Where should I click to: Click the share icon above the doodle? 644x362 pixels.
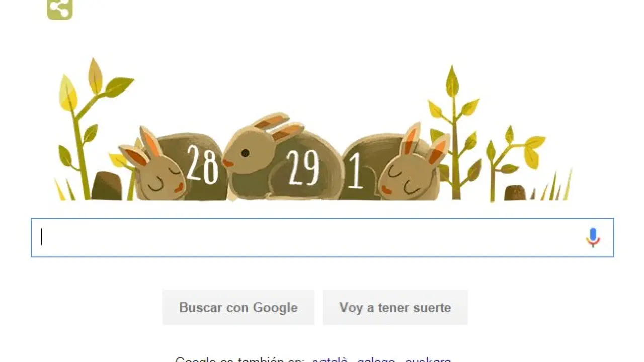tap(60, 8)
